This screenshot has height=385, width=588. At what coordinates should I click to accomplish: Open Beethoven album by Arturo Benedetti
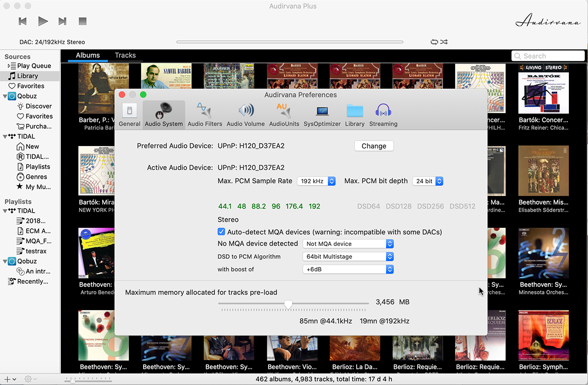pos(97,253)
